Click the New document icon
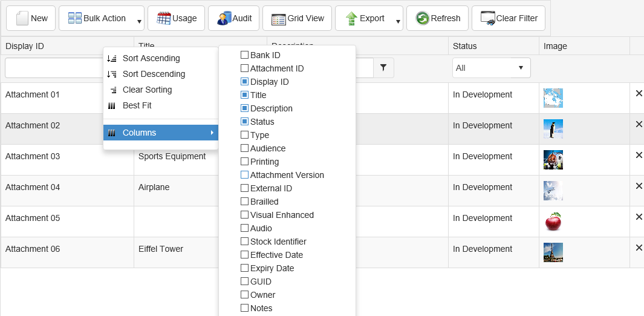 pyautogui.click(x=22, y=18)
